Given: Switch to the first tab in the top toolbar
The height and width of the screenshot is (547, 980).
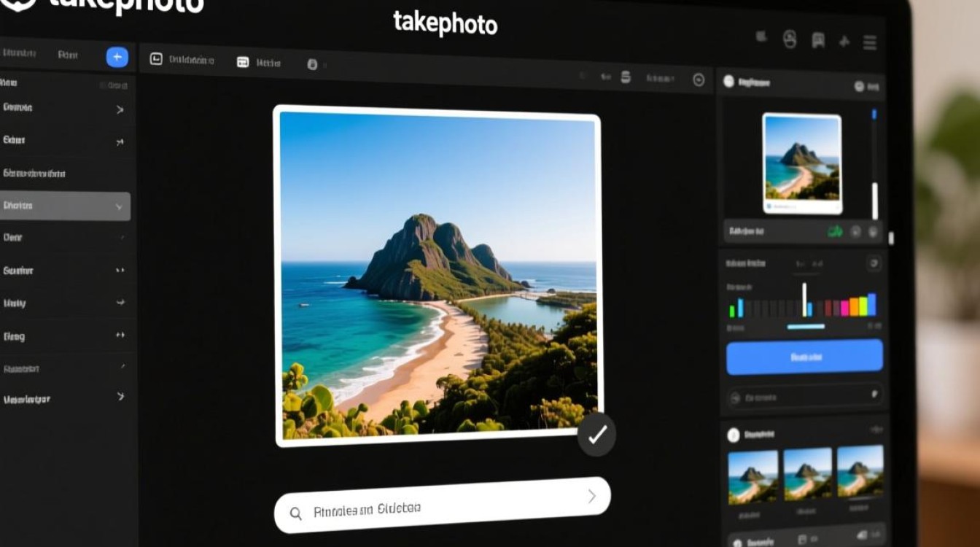Looking at the screenshot, I should (181, 61).
